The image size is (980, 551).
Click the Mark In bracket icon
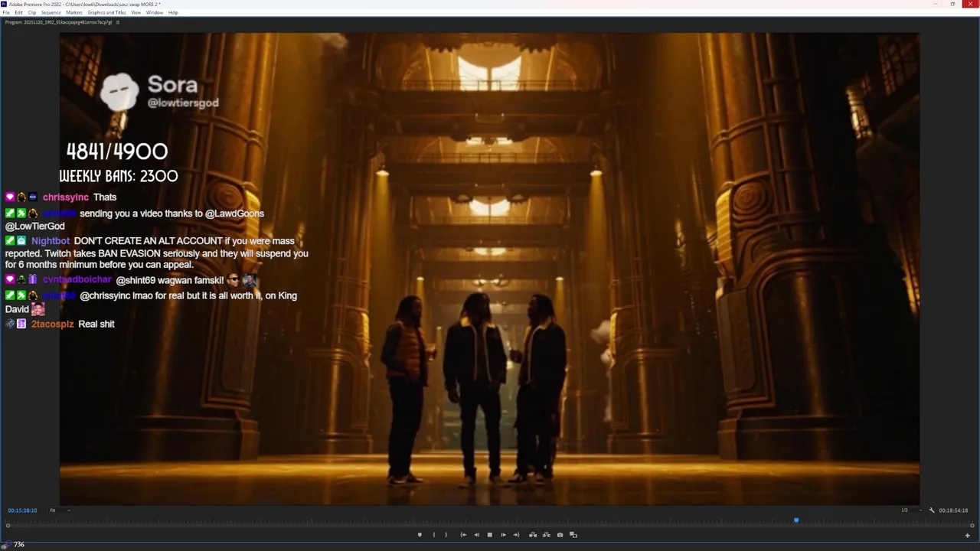pos(434,535)
